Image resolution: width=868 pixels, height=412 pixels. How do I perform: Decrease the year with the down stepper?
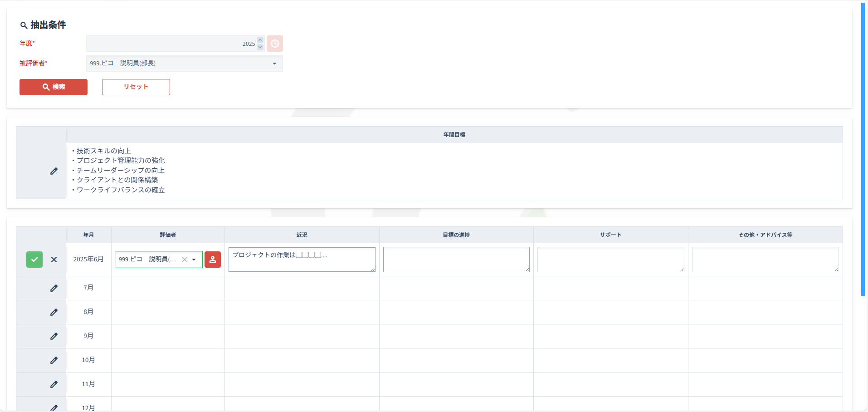coord(260,47)
